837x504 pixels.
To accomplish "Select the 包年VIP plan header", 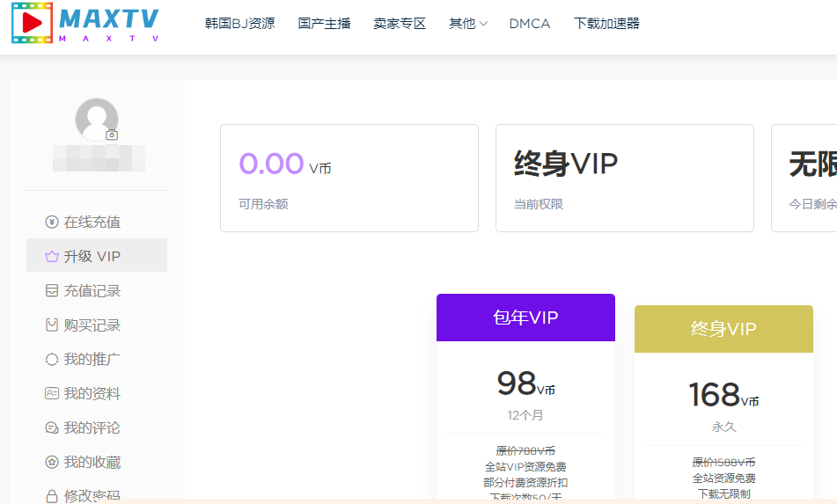I will (x=525, y=318).
